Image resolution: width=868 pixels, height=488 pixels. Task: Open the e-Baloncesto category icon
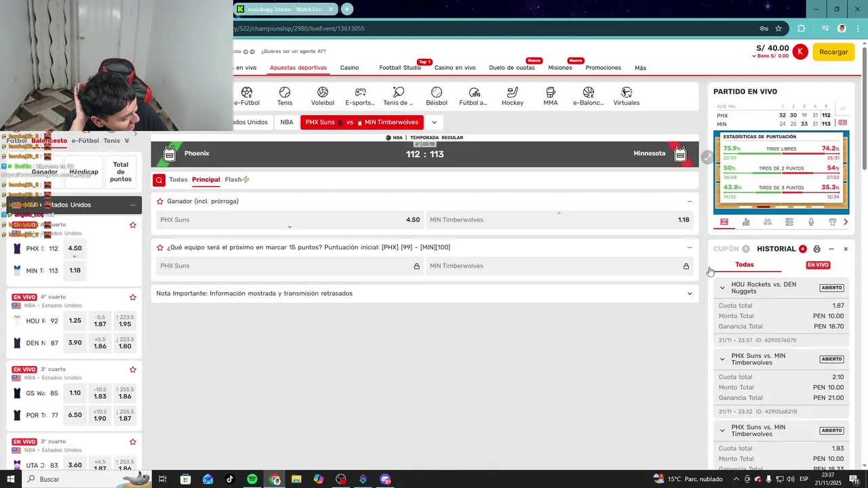(589, 96)
